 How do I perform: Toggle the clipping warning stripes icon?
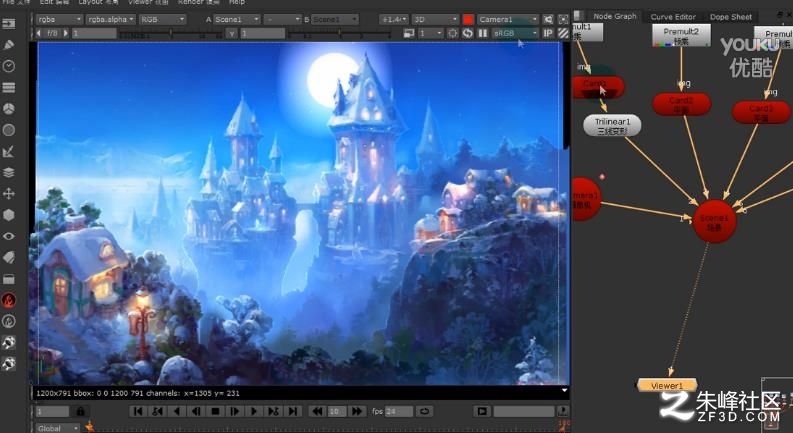tap(563, 33)
